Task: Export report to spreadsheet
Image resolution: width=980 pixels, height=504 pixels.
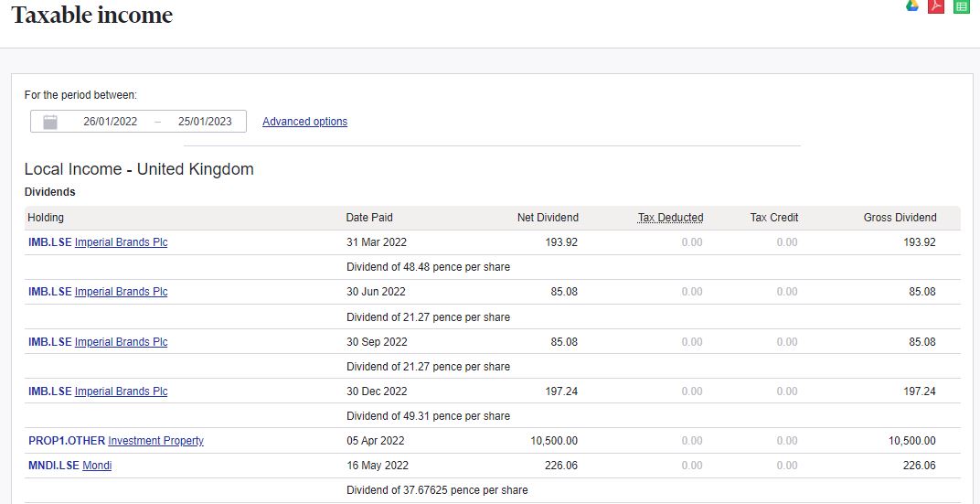Action: tap(961, 5)
